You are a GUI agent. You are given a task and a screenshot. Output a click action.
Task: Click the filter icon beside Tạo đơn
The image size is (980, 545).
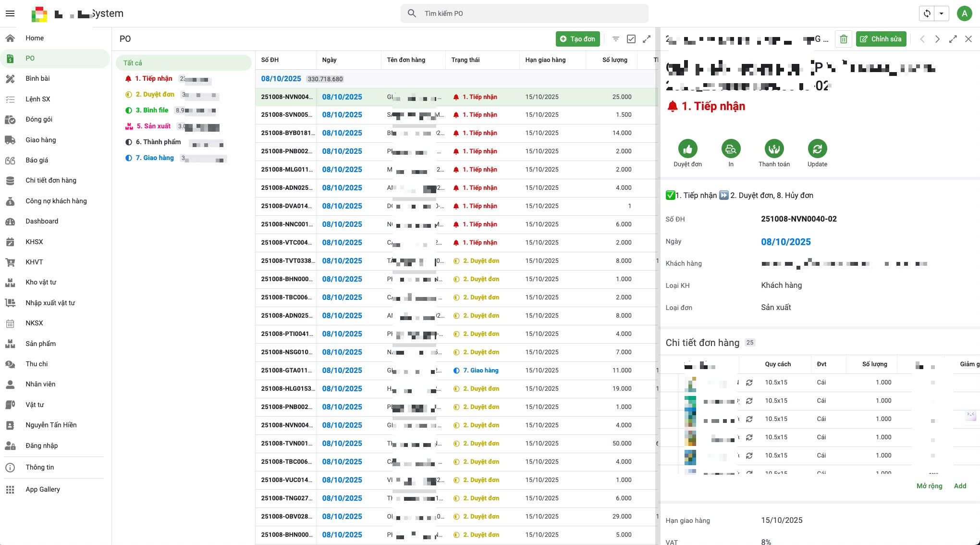[x=615, y=39]
